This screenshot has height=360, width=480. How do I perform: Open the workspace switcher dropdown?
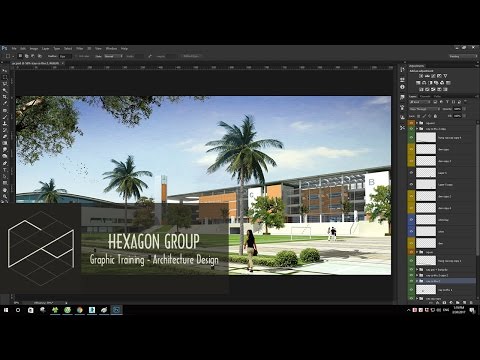(463, 56)
